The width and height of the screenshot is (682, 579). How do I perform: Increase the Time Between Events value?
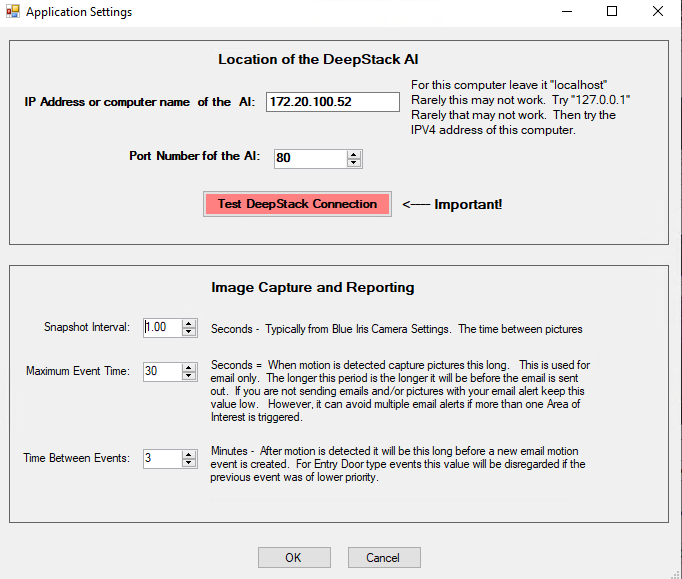(x=189, y=455)
